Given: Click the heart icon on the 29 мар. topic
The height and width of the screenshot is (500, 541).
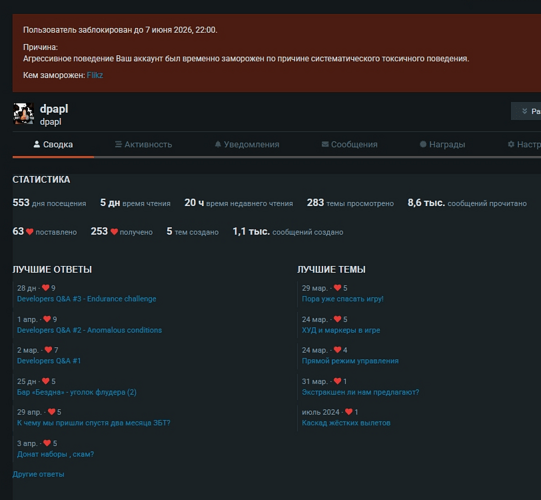Looking at the screenshot, I should point(338,288).
